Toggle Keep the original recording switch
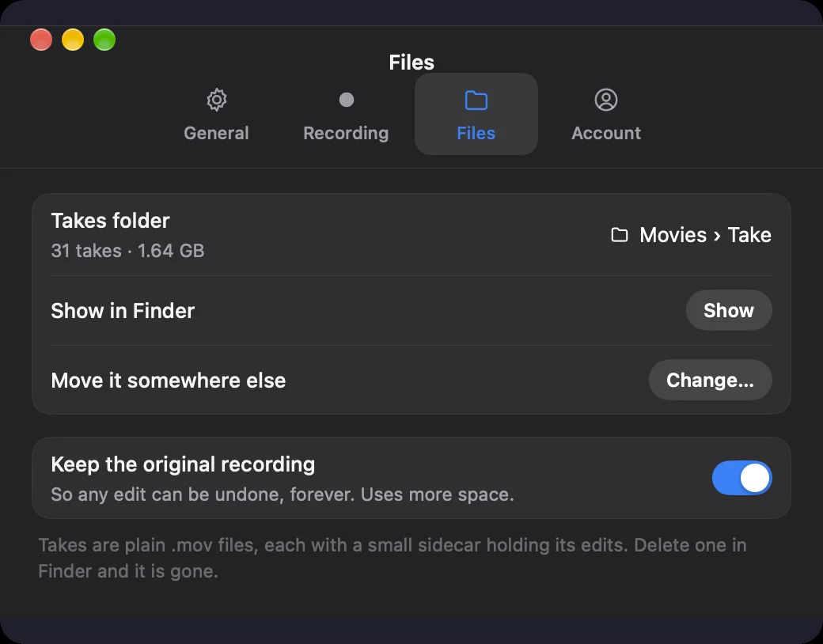823x644 pixels. click(x=741, y=478)
